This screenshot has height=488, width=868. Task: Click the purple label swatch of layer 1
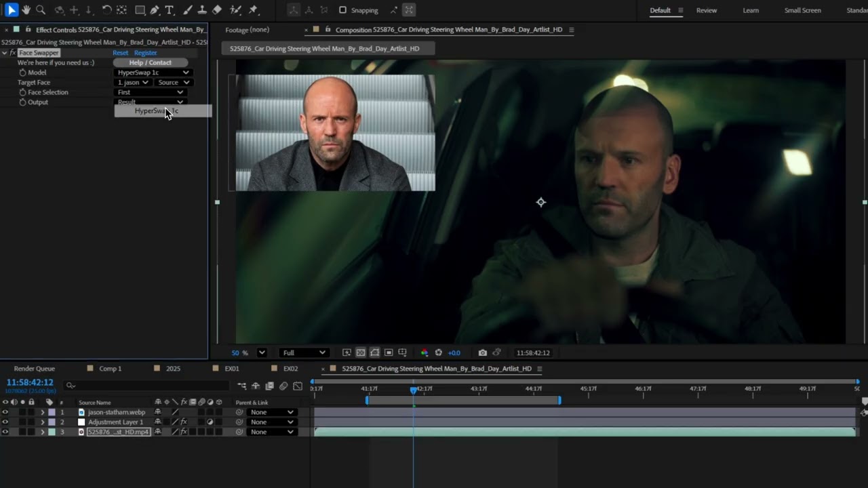[52, 412]
